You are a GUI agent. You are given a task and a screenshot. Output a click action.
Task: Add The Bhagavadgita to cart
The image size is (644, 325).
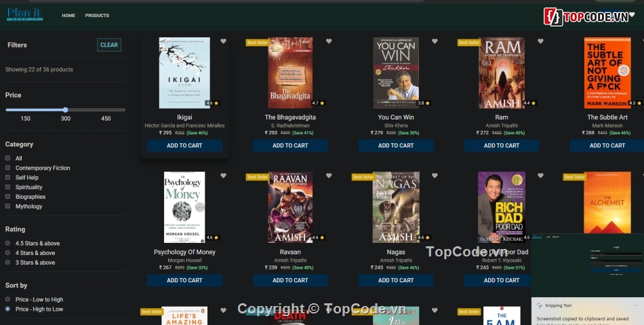point(290,145)
